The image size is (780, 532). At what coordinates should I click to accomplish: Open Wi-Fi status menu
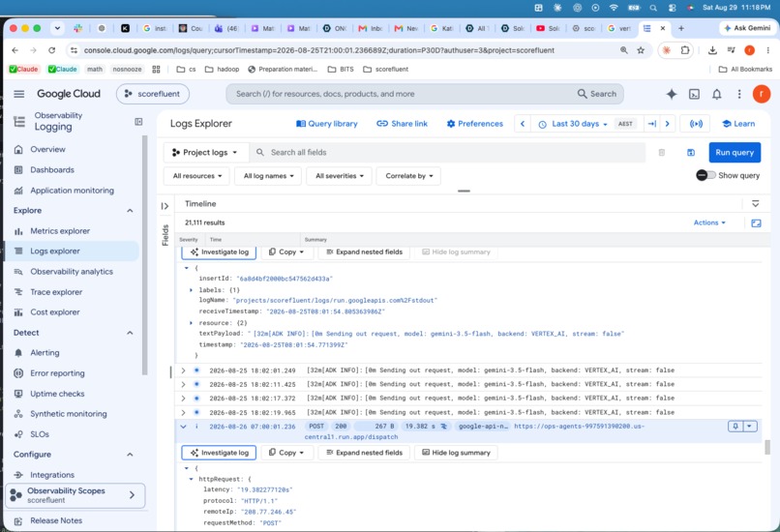[614, 8]
